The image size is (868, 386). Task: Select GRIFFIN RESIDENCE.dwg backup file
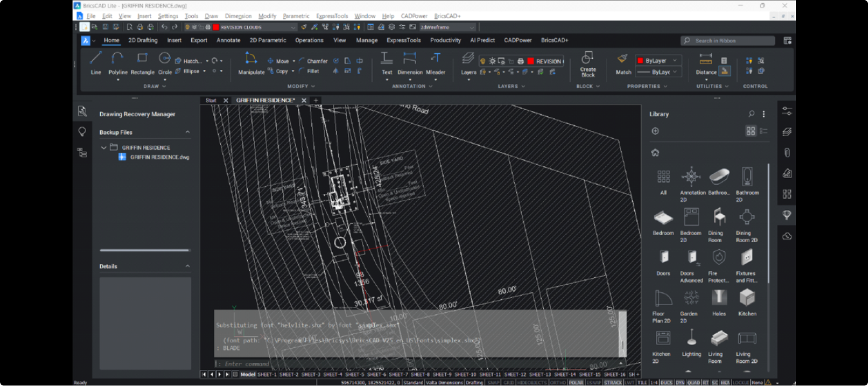pyautogui.click(x=159, y=157)
